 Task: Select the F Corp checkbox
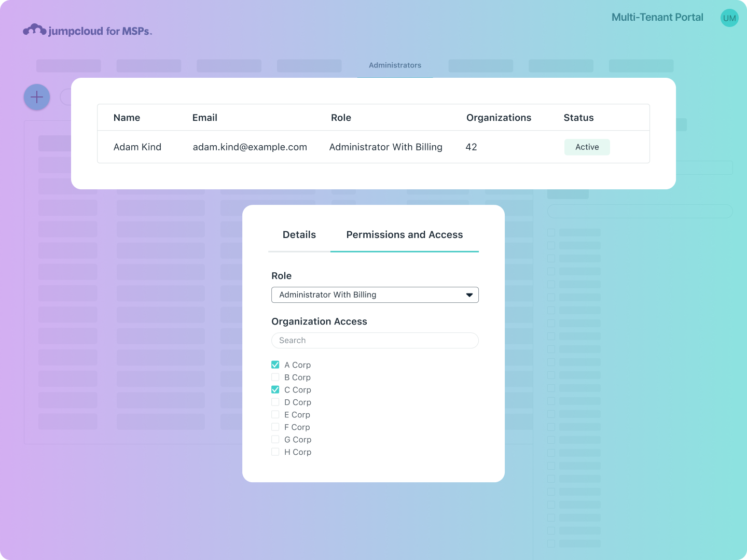(x=275, y=427)
